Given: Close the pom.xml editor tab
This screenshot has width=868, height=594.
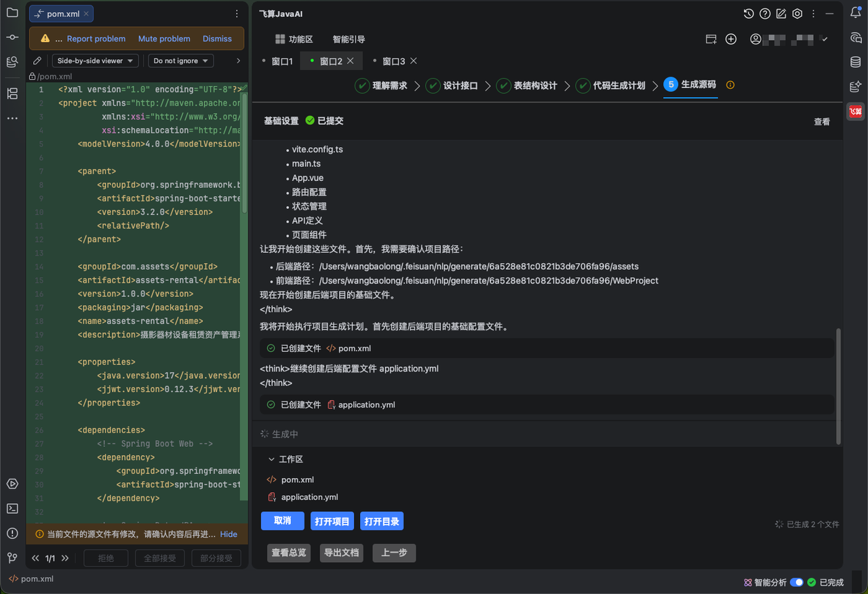Looking at the screenshot, I should tap(87, 14).
